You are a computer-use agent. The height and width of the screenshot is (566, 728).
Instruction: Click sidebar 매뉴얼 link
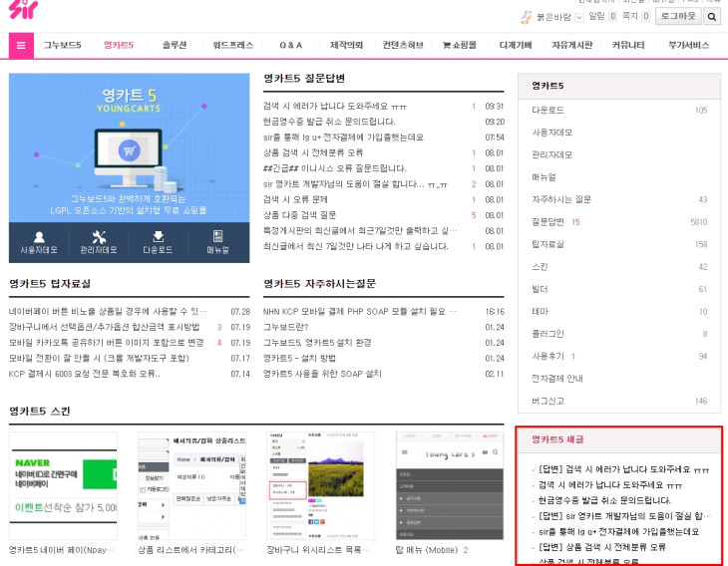click(x=544, y=177)
